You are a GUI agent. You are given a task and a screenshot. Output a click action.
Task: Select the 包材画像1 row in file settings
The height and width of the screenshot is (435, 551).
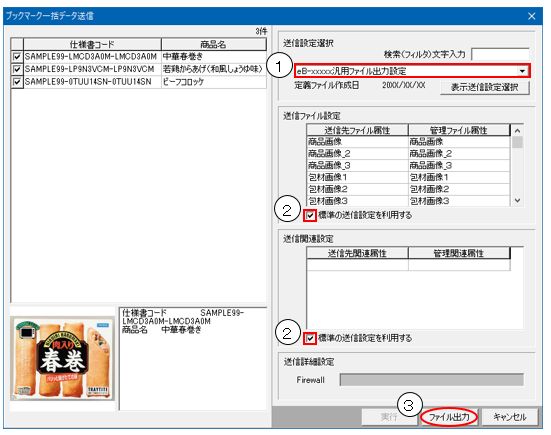[408, 177]
